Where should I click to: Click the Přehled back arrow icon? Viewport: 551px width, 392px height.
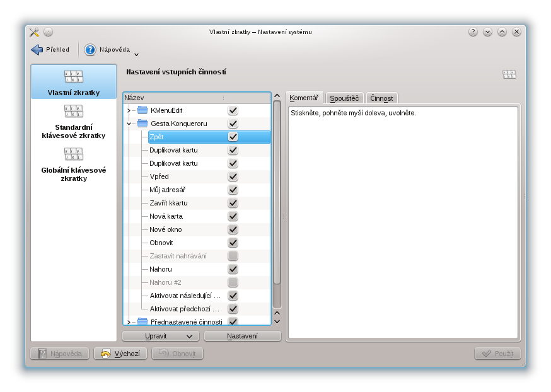[x=37, y=50]
